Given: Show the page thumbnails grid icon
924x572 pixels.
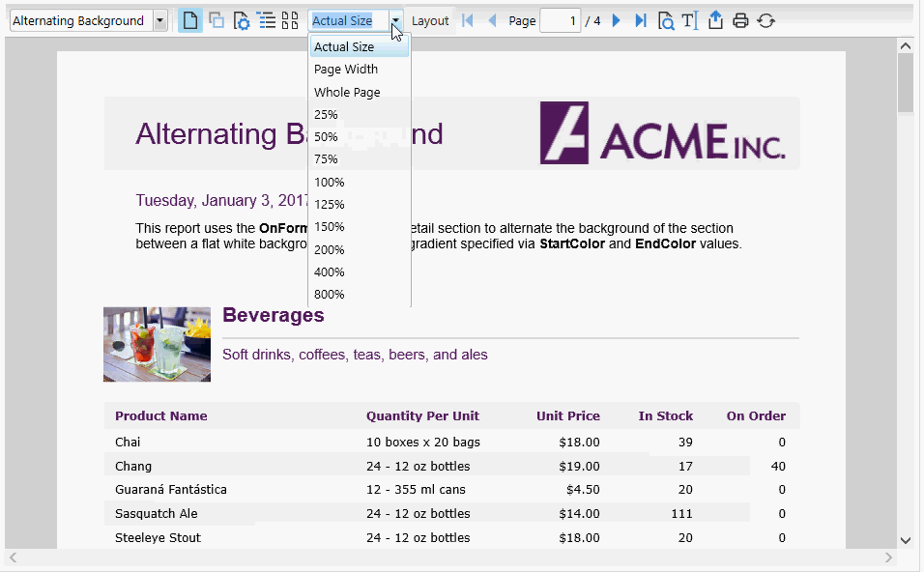Looking at the screenshot, I should [290, 20].
